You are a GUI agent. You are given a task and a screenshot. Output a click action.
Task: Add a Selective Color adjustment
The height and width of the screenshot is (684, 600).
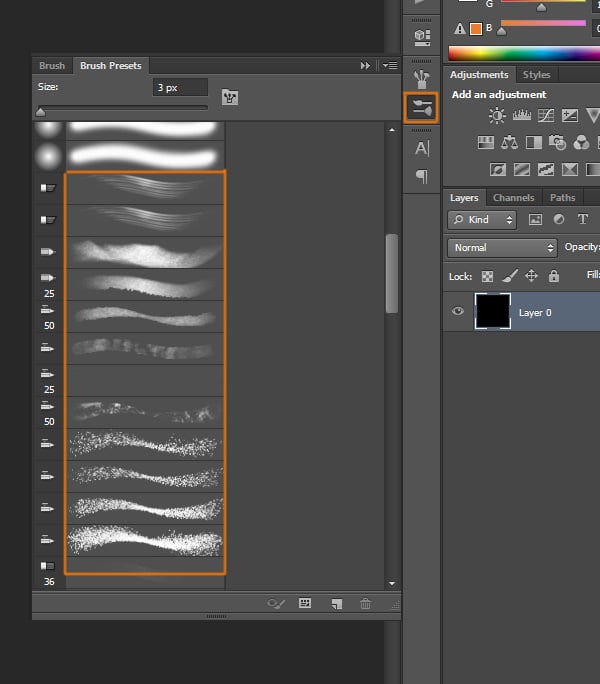click(569, 169)
